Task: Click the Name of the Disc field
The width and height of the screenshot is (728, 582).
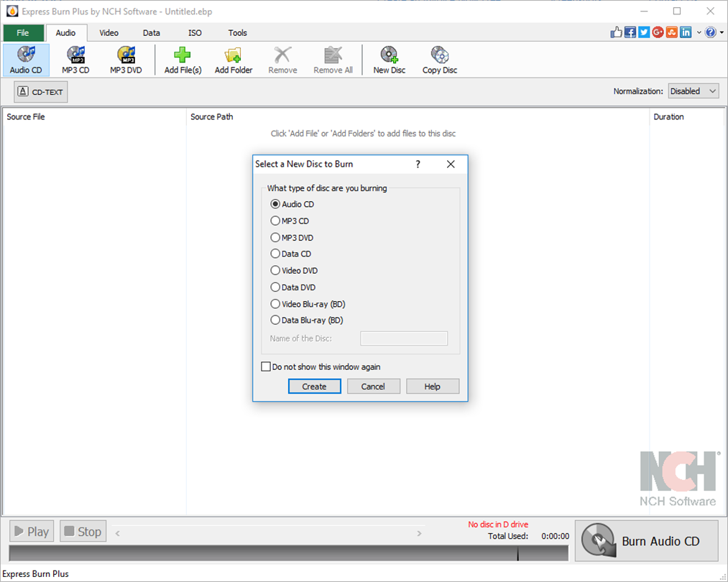Action: 403,338
